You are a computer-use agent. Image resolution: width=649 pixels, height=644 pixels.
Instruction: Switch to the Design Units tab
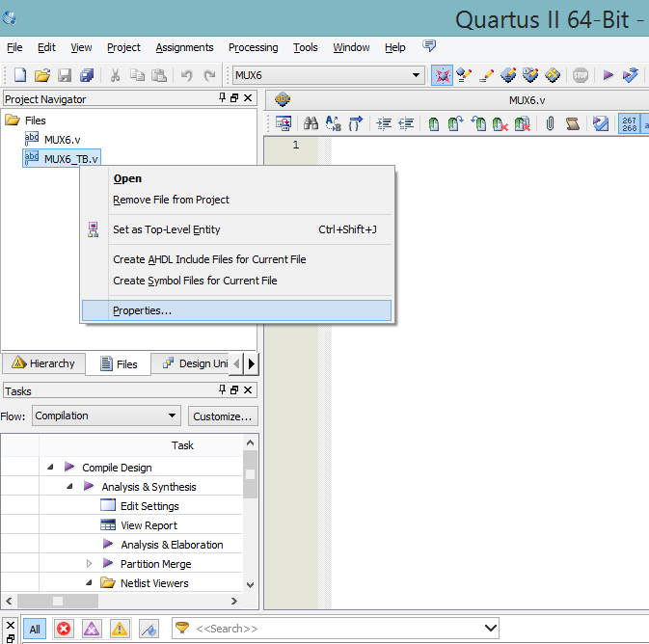(x=190, y=363)
